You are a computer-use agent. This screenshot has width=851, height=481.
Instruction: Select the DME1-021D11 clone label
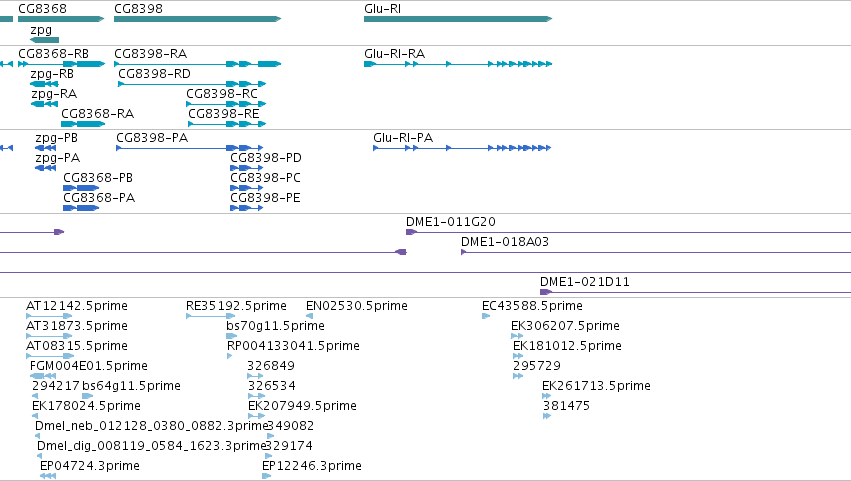point(585,282)
